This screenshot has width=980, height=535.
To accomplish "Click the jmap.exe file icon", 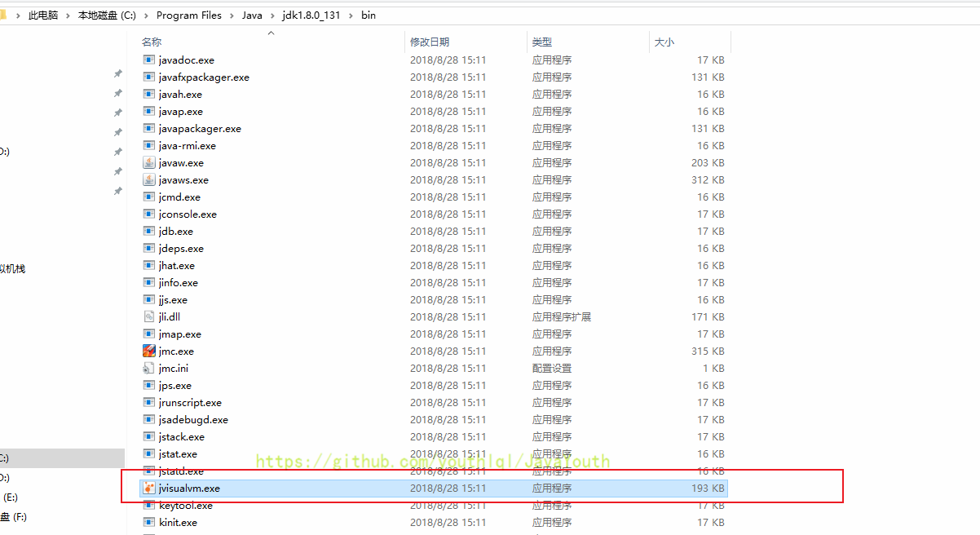I will coord(148,334).
